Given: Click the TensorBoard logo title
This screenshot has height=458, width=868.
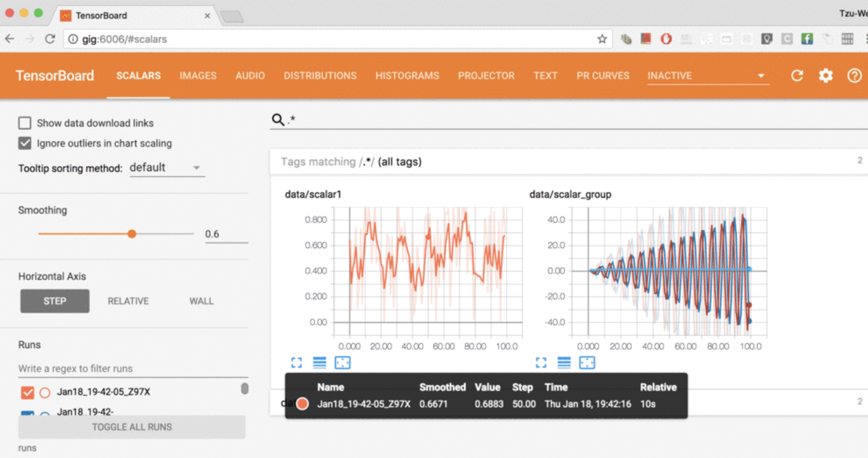Looking at the screenshot, I should (x=55, y=76).
